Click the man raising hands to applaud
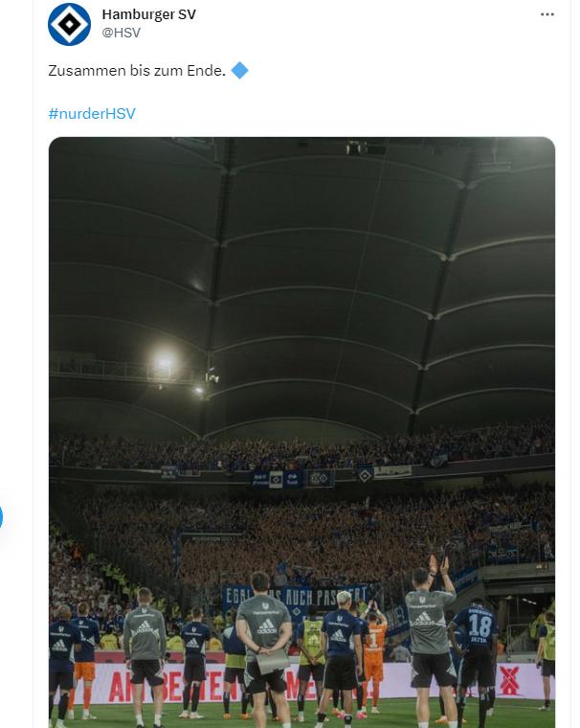This screenshot has height=728, width=580. [x=429, y=623]
